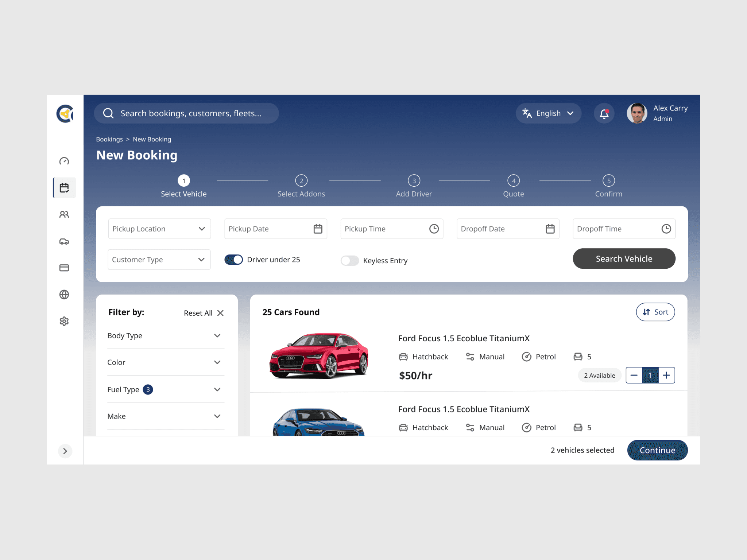Open the globe sidebar icon
Screen dimensions: 747x560
tap(64, 295)
